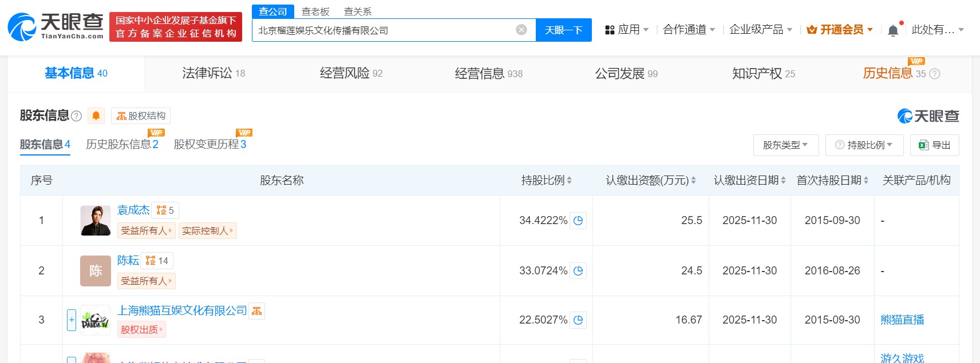This screenshot has width=980, height=363.
Task: Open 袁成杰's profile link
Action: 133,210
